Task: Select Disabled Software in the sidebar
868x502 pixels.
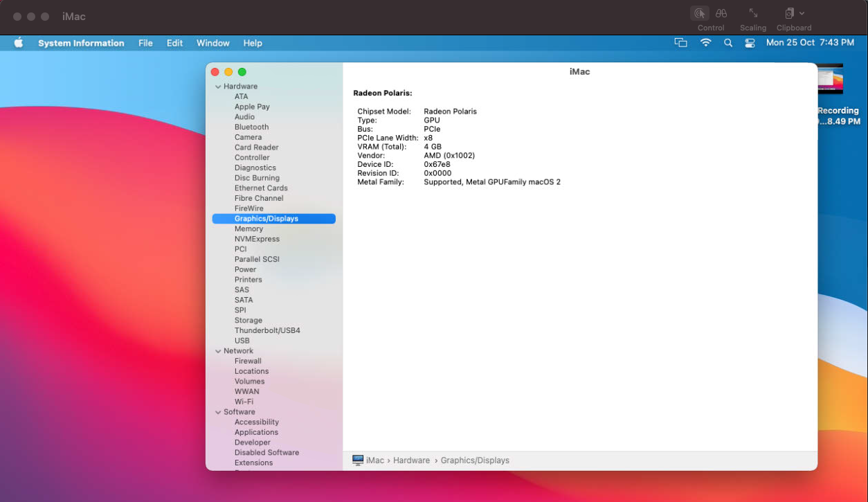Action: tap(266, 452)
